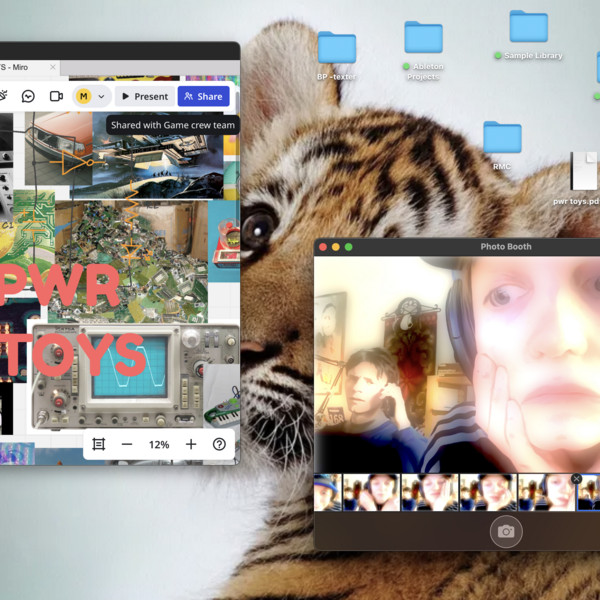Click the TOYS text on Miro board

pos(75,355)
